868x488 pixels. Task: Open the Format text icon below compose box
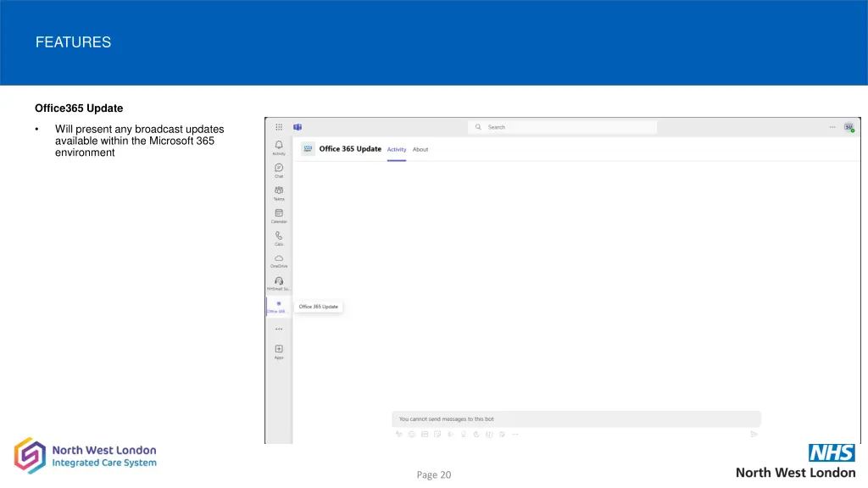[x=398, y=435]
